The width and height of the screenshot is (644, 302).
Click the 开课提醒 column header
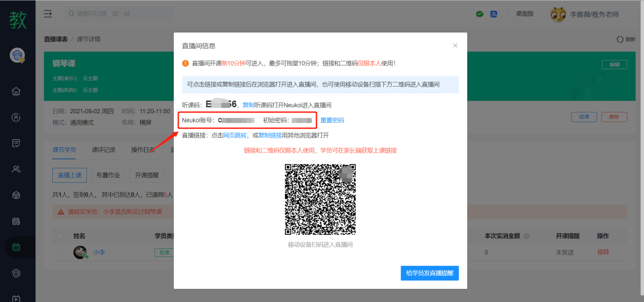coord(568,236)
